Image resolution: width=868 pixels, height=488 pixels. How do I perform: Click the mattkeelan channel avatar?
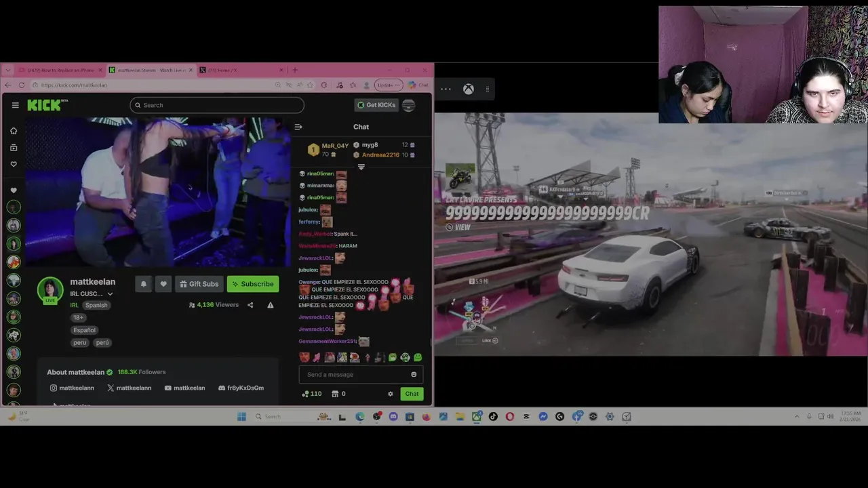[x=50, y=290]
